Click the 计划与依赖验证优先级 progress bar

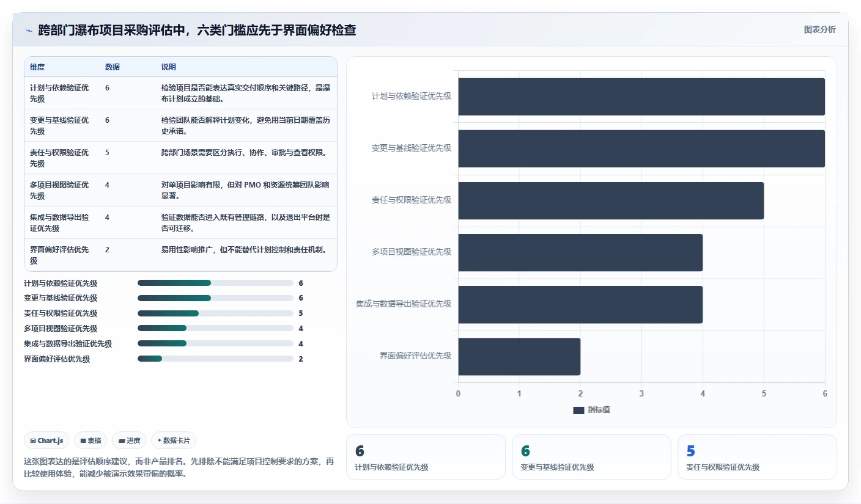coord(215,283)
